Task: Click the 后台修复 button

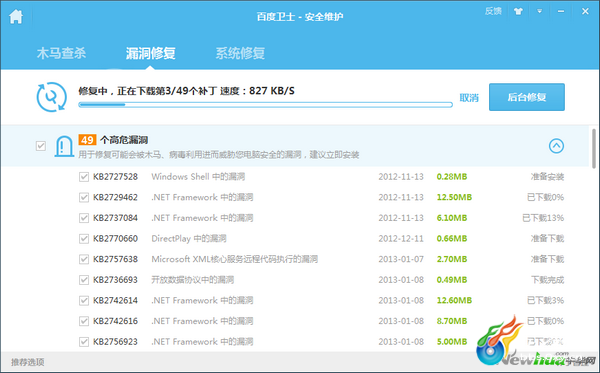Action: point(527,97)
